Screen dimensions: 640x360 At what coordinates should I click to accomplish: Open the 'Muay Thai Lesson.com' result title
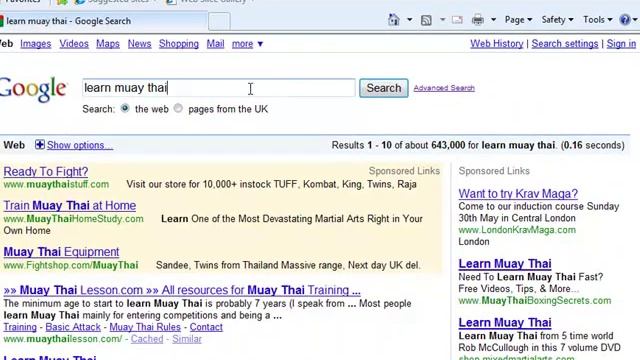pos(182,290)
